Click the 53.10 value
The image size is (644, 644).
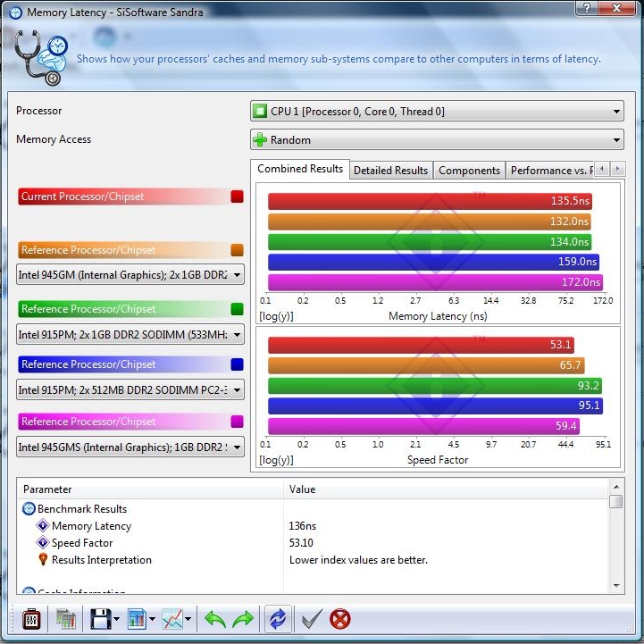301,542
